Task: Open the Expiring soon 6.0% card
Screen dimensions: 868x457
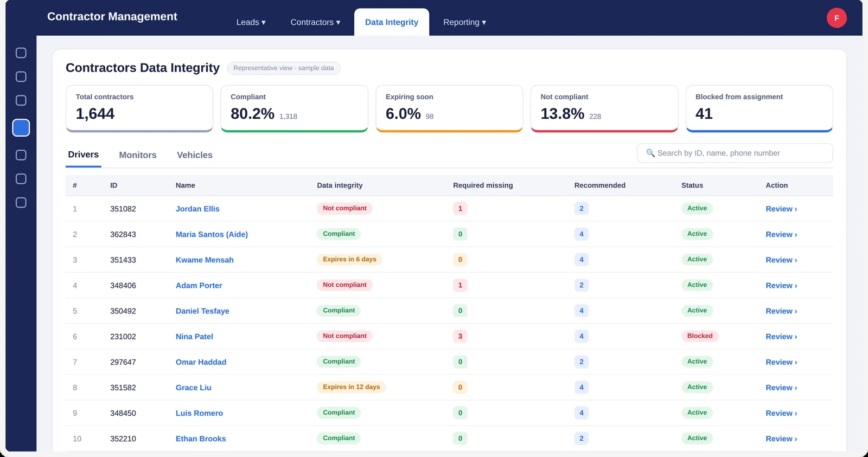Action: [449, 108]
